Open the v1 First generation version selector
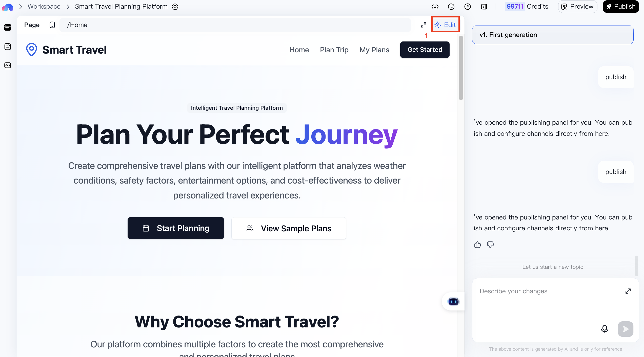Screen dimensions: 644x357 click(x=552, y=35)
